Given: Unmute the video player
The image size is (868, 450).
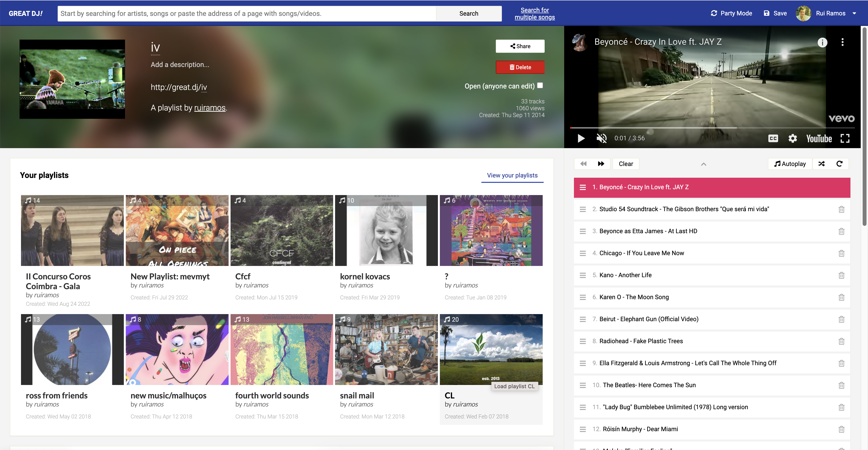Looking at the screenshot, I should click(x=602, y=138).
